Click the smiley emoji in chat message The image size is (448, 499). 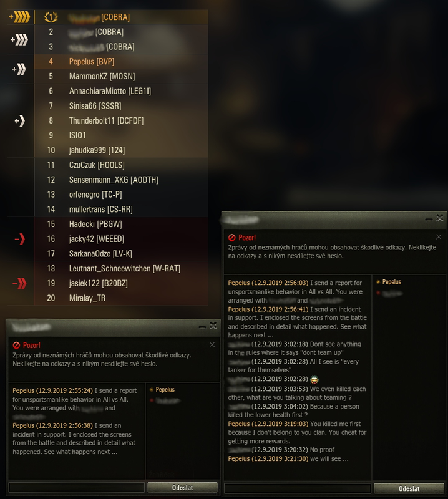pyautogui.click(x=314, y=379)
